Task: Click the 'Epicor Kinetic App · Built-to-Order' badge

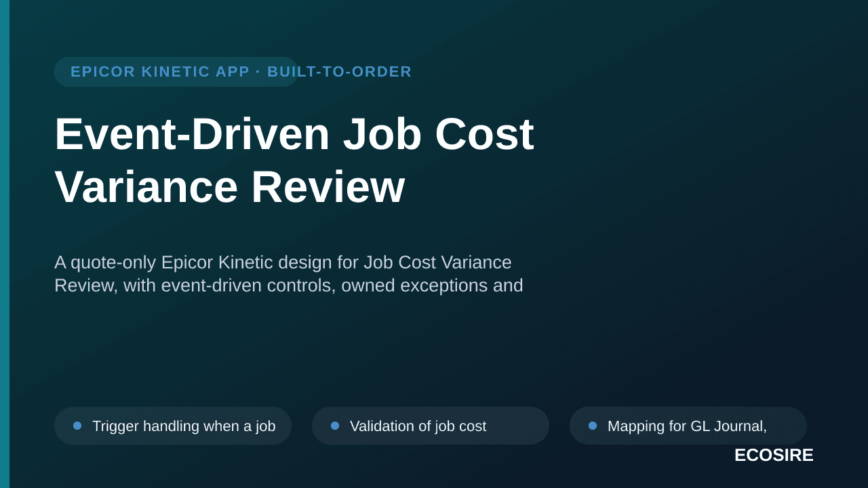Action: click(x=176, y=72)
